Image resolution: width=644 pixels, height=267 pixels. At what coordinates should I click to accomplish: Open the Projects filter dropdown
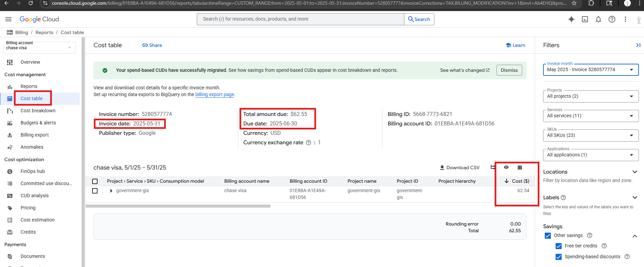(591, 96)
